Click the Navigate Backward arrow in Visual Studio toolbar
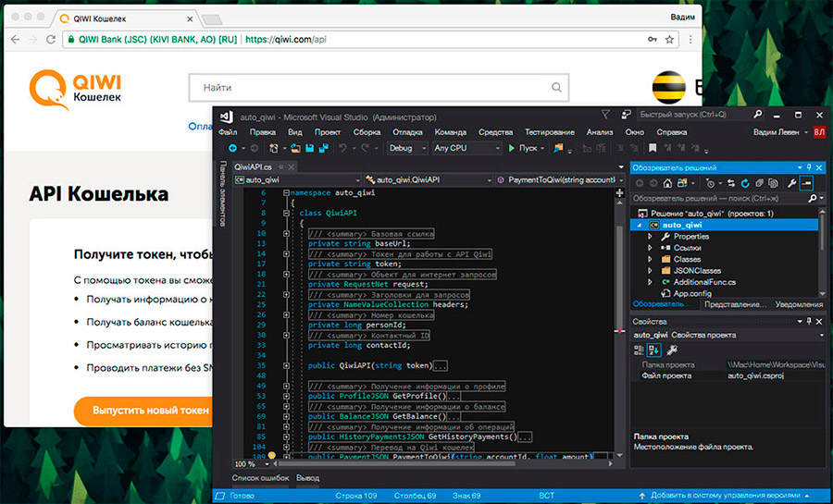 pos(232,149)
